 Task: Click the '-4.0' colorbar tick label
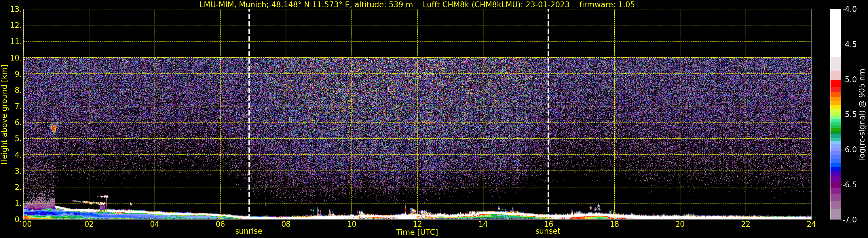click(849, 10)
